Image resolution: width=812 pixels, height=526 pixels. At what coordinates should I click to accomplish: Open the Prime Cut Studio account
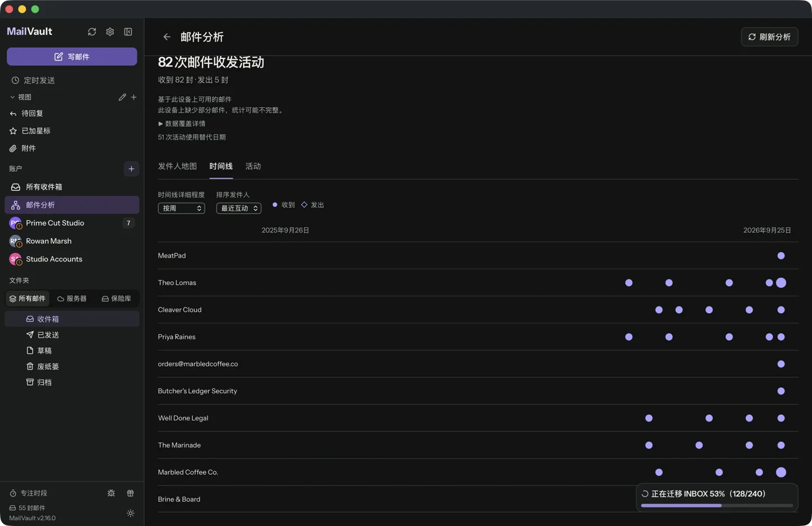tap(72, 223)
